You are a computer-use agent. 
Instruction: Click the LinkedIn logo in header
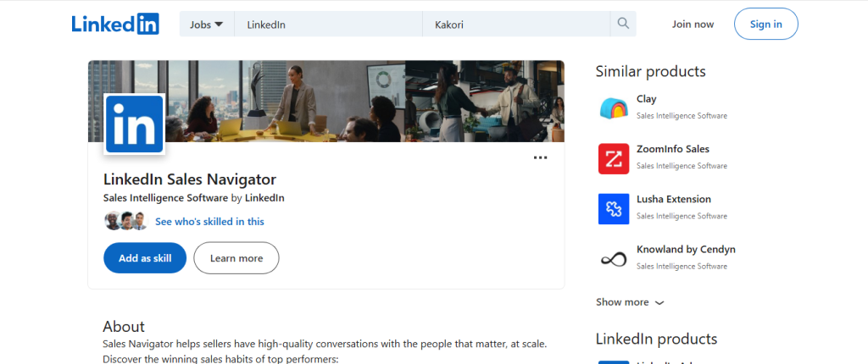click(x=115, y=24)
